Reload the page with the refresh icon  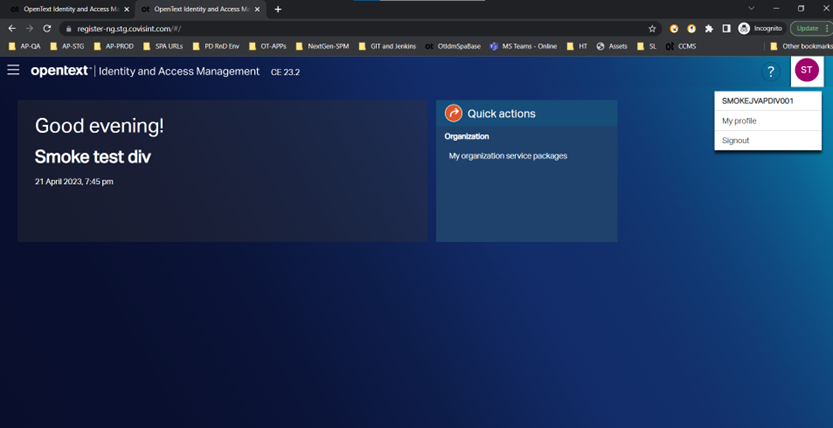[47, 29]
